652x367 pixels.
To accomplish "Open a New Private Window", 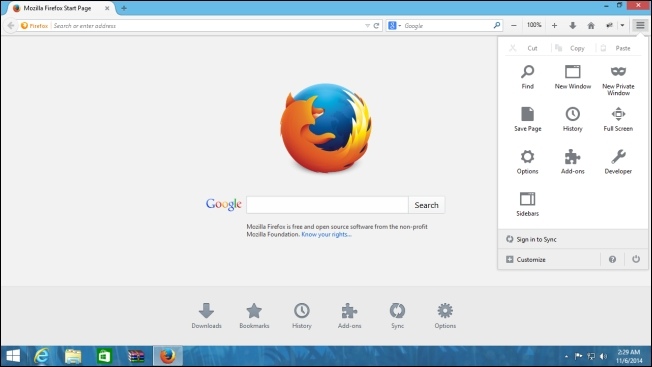I will tap(618, 80).
